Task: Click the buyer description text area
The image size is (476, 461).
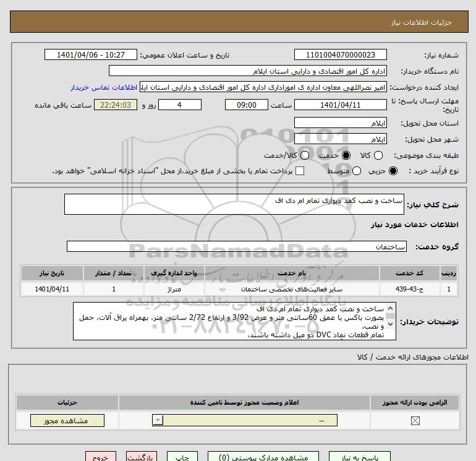Action: pyautogui.click(x=234, y=321)
